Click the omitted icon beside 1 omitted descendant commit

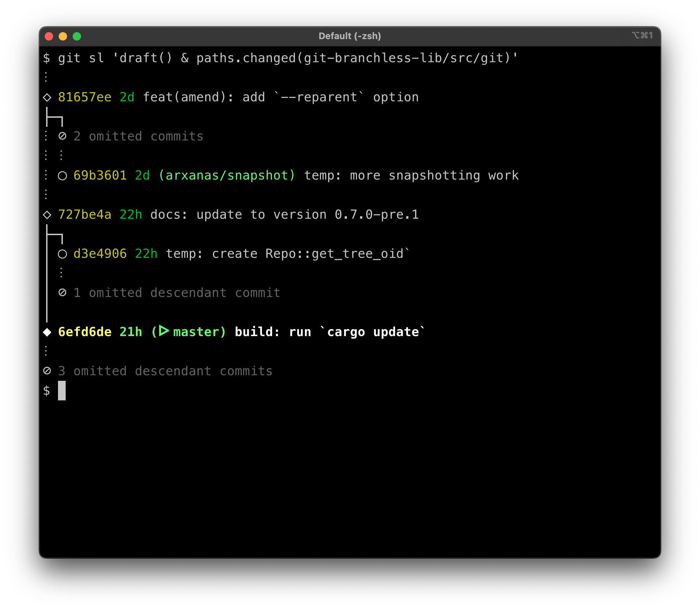click(63, 292)
